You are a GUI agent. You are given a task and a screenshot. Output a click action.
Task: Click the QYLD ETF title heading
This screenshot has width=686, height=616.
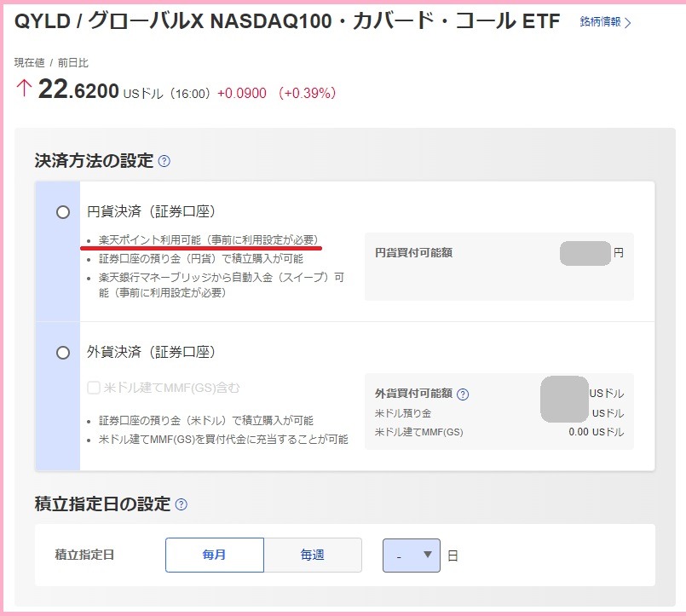[x=287, y=21]
